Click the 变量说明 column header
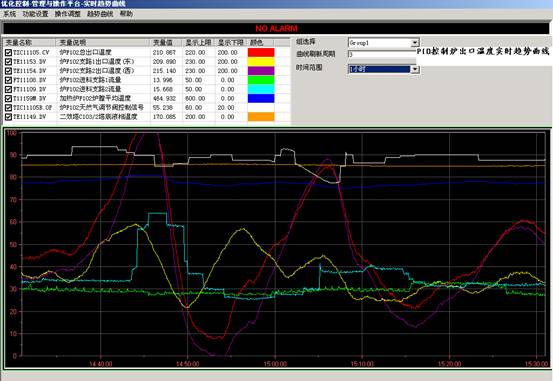 (x=103, y=43)
